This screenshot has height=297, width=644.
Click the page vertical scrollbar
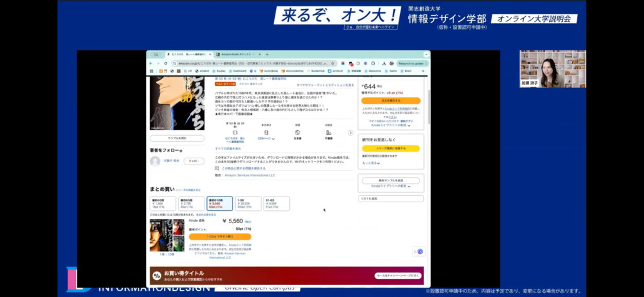(x=429, y=107)
